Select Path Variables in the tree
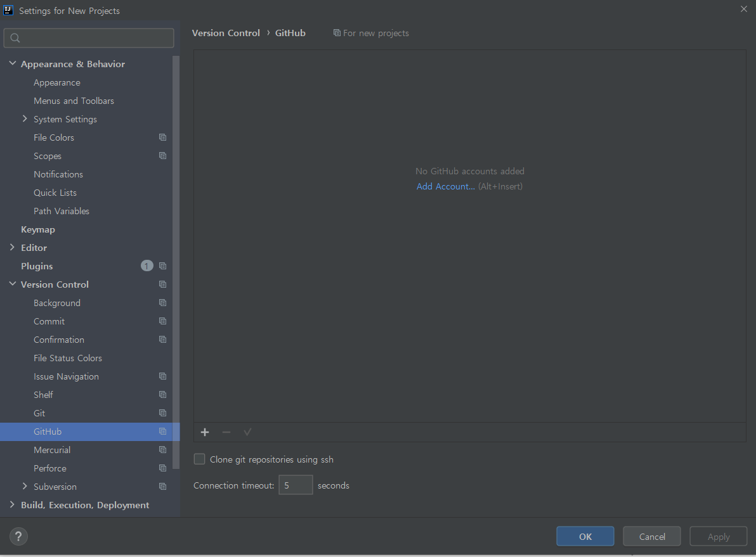Image resolution: width=756 pixels, height=557 pixels. coord(62,211)
